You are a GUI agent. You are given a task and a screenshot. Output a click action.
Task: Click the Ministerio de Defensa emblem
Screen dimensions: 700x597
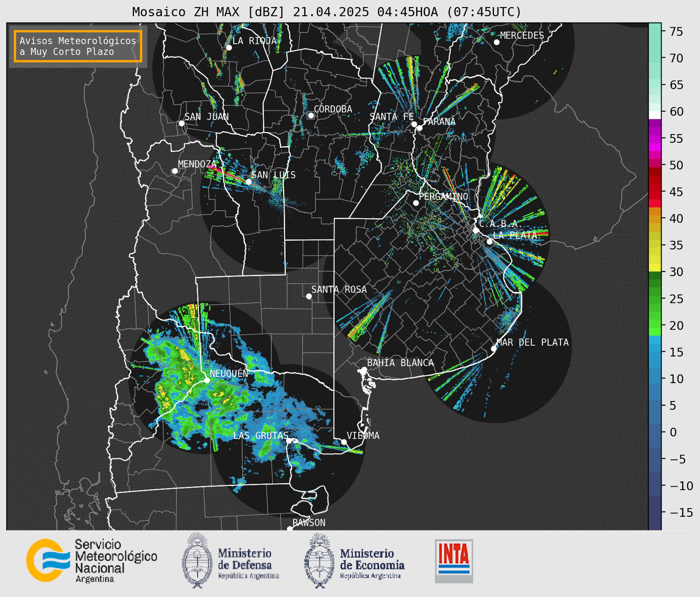[x=197, y=560]
